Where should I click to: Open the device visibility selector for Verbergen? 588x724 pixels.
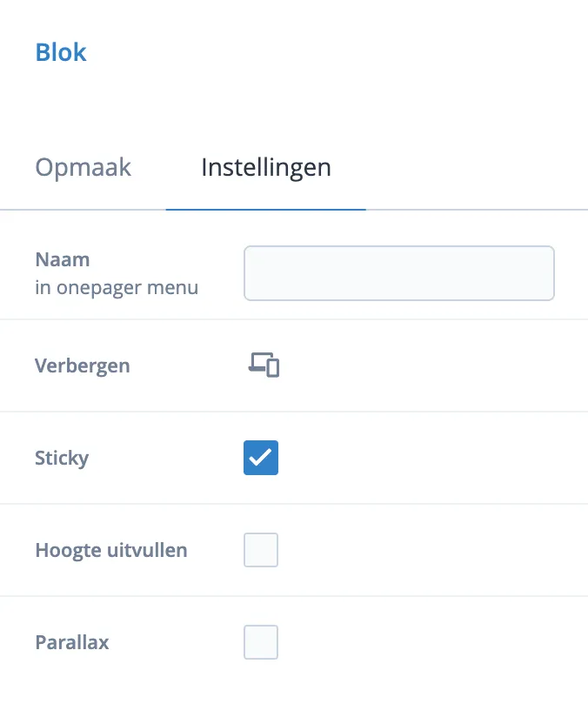(261, 365)
